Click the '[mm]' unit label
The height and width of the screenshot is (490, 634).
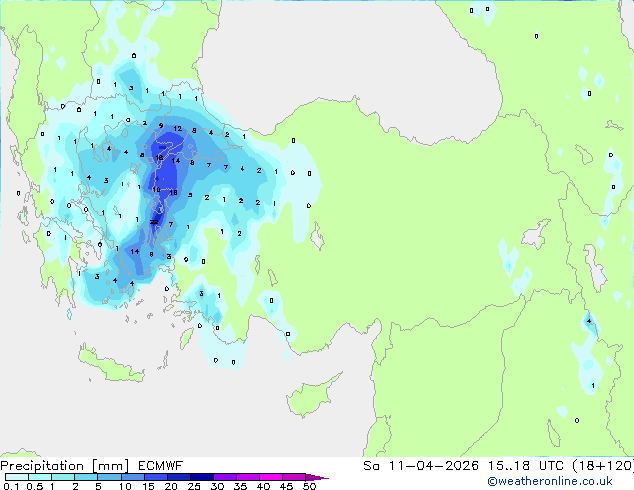pos(110,466)
